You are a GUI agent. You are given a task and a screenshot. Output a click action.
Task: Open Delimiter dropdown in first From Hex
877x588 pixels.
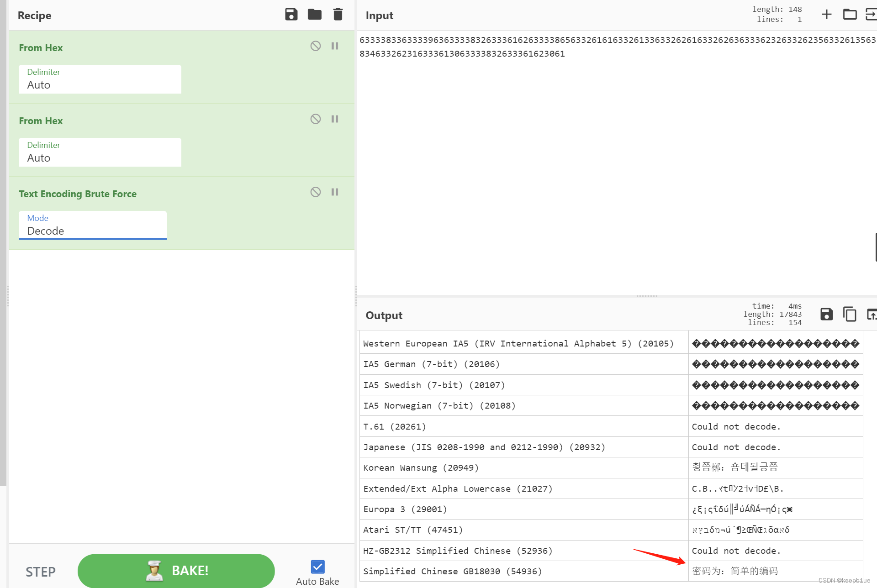(100, 79)
